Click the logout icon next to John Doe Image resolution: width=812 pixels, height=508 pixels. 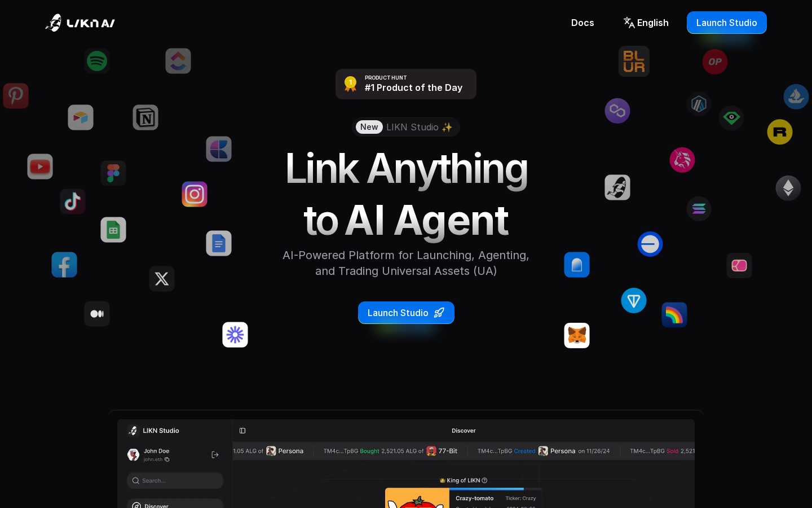(x=215, y=455)
